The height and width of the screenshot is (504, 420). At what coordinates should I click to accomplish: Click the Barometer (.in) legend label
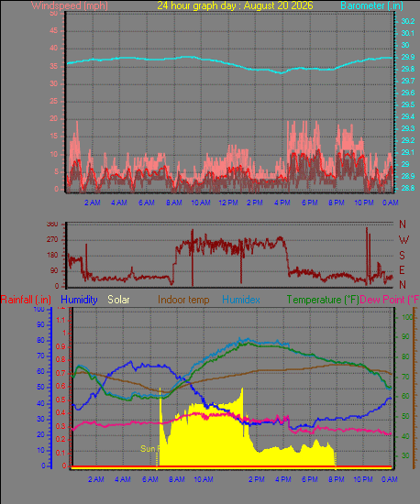coord(371,5)
